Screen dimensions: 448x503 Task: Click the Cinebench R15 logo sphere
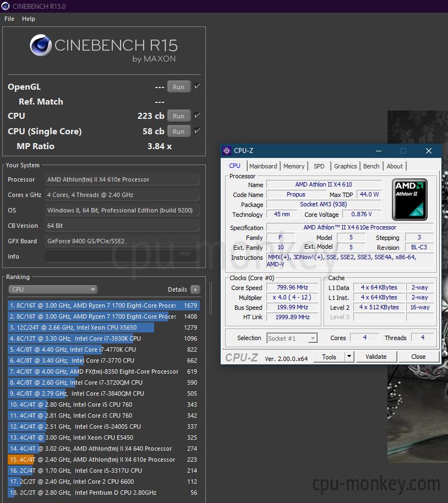coord(41,45)
